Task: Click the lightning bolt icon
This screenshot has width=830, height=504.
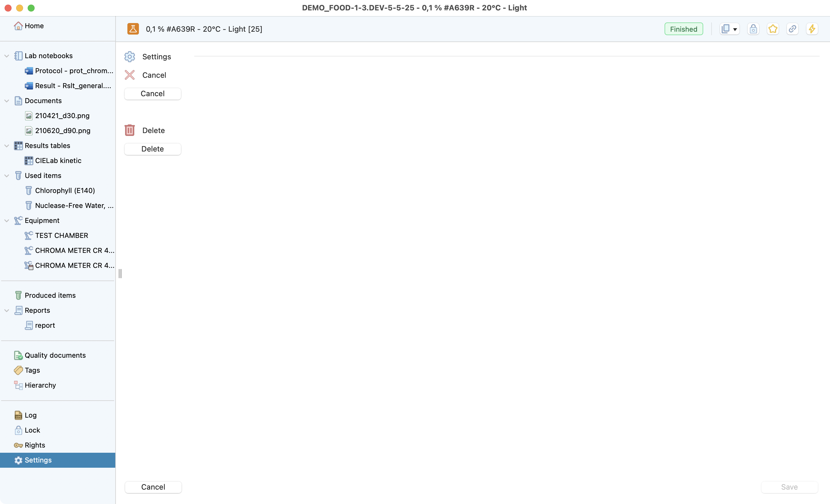Action: 812,29
